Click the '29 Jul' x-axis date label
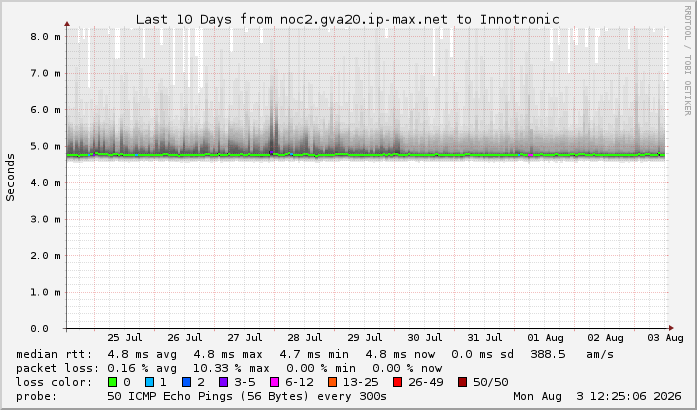 tap(365, 338)
